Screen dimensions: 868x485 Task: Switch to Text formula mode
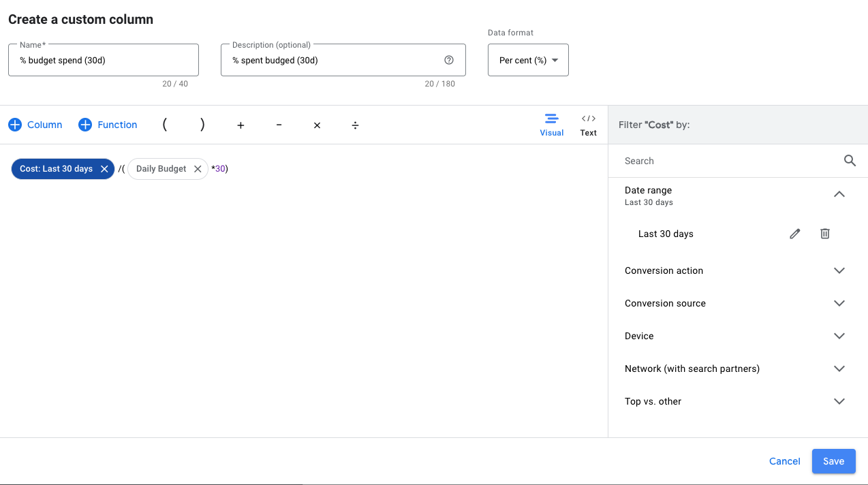[x=589, y=125]
